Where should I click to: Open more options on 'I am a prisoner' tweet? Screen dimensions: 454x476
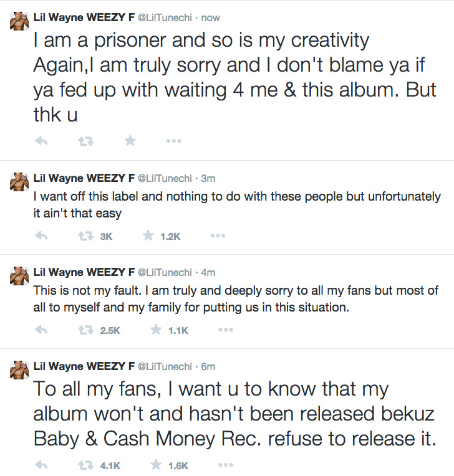pos(174,141)
